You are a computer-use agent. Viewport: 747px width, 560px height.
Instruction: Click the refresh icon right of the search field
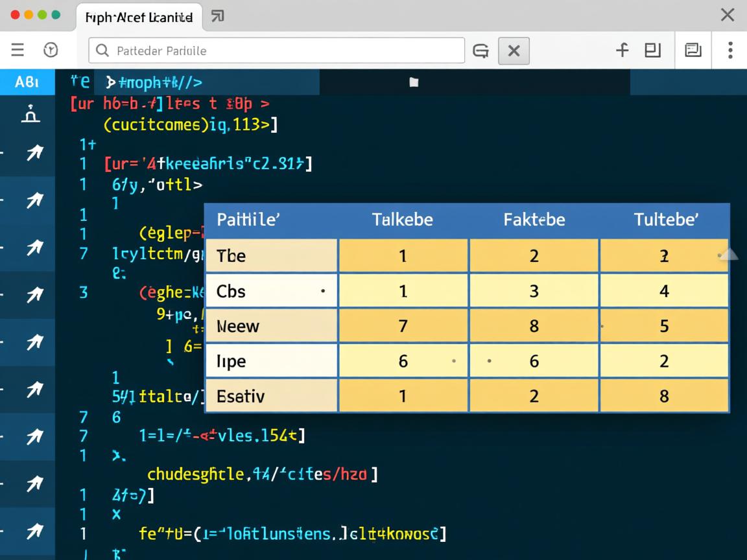point(480,51)
